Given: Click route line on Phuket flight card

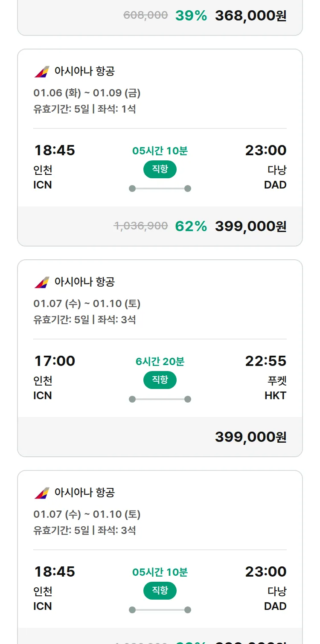Looking at the screenshot, I should pos(160,399).
